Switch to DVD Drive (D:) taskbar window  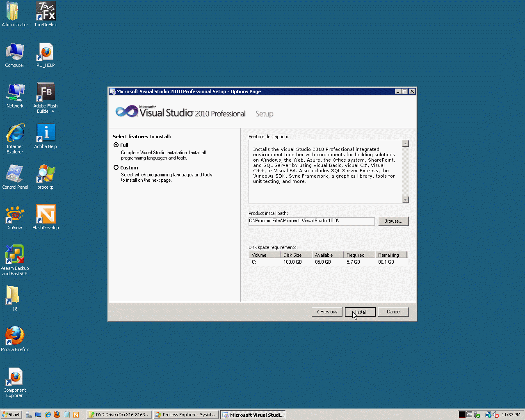119,415
